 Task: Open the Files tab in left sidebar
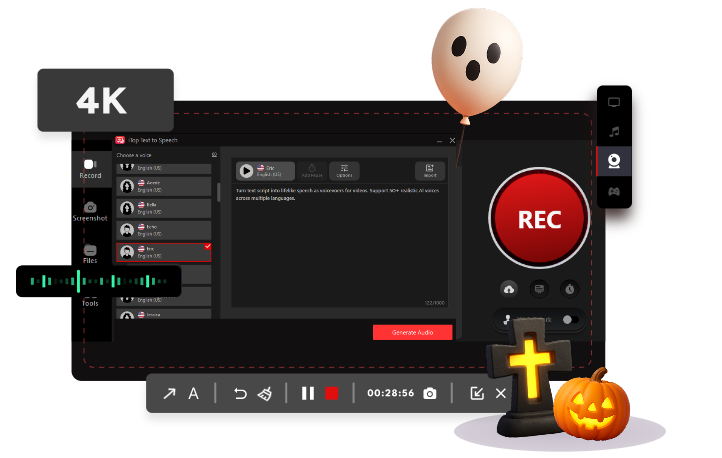pos(90,254)
